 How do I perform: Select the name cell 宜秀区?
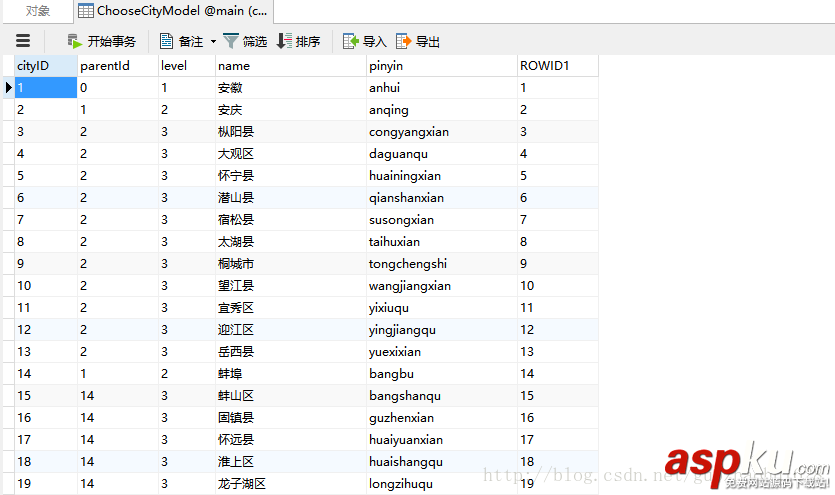(x=291, y=308)
